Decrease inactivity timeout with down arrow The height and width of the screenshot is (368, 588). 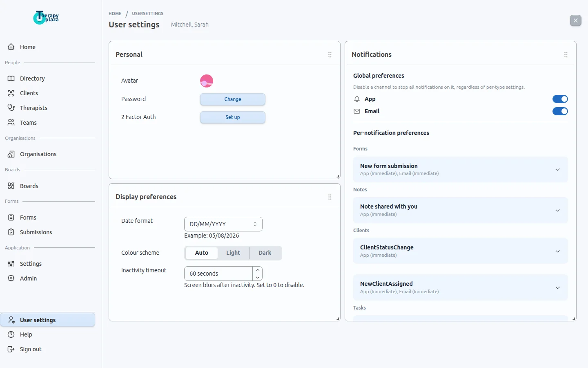258,277
